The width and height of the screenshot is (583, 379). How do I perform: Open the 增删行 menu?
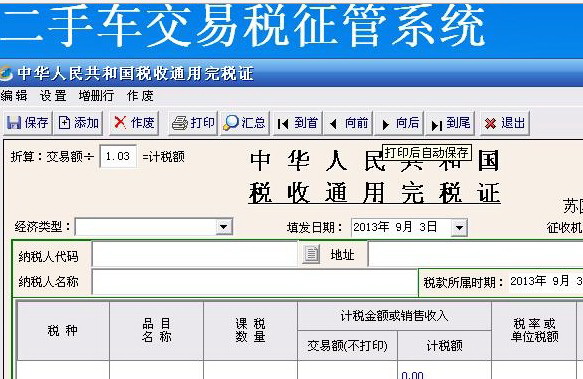(96, 96)
